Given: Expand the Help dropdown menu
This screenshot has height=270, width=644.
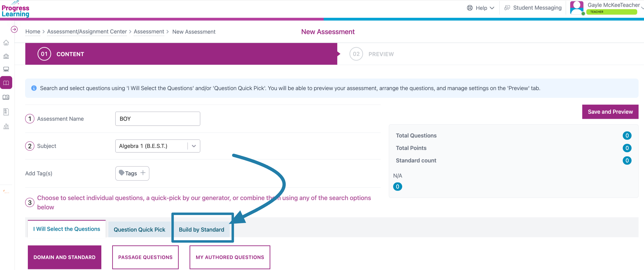Looking at the screenshot, I should (480, 8).
